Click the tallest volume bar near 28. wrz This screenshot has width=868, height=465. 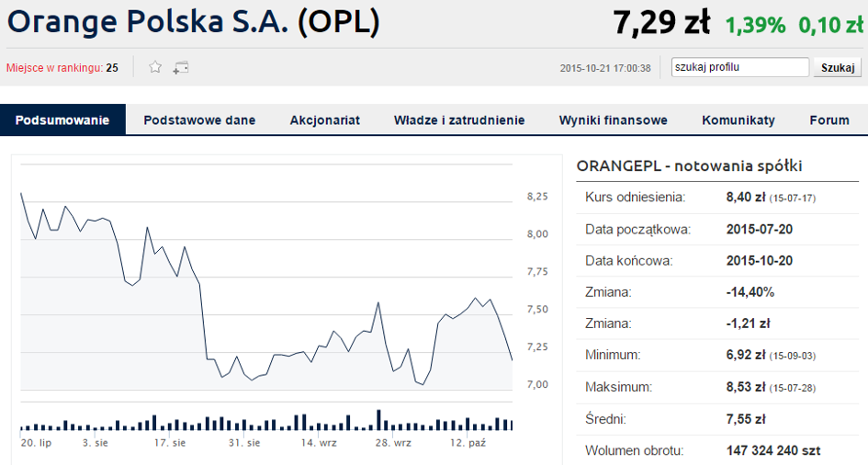click(x=379, y=420)
